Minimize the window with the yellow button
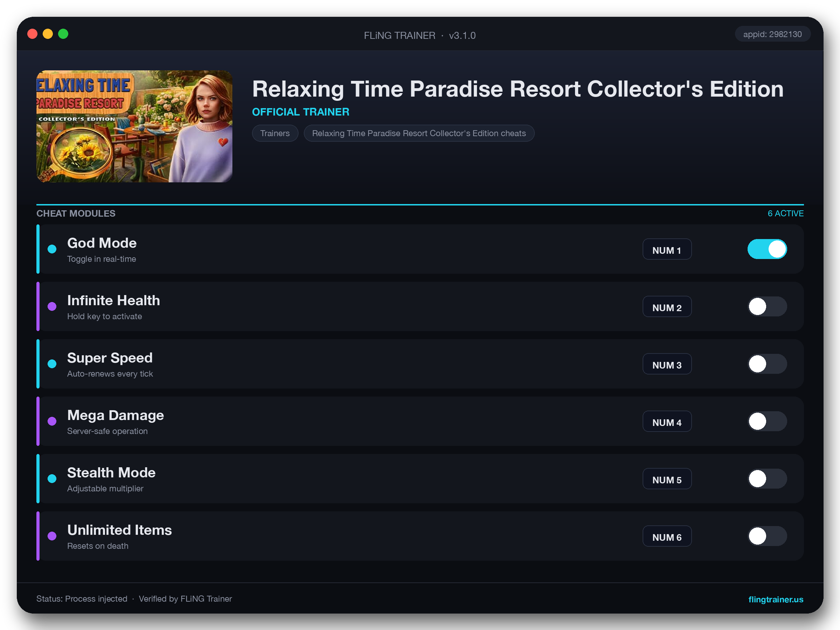The width and height of the screenshot is (840, 630). tap(48, 34)
